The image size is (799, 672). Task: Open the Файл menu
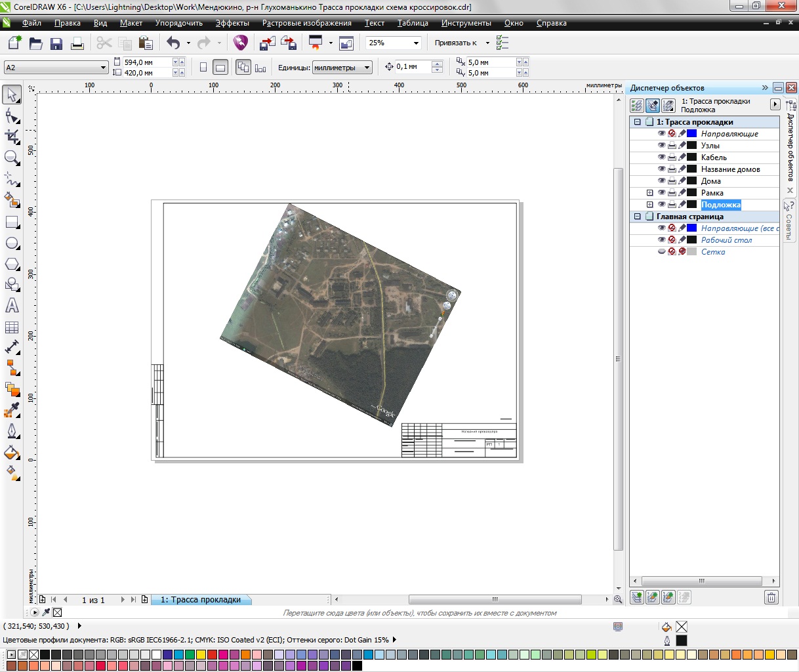(31, 23)
